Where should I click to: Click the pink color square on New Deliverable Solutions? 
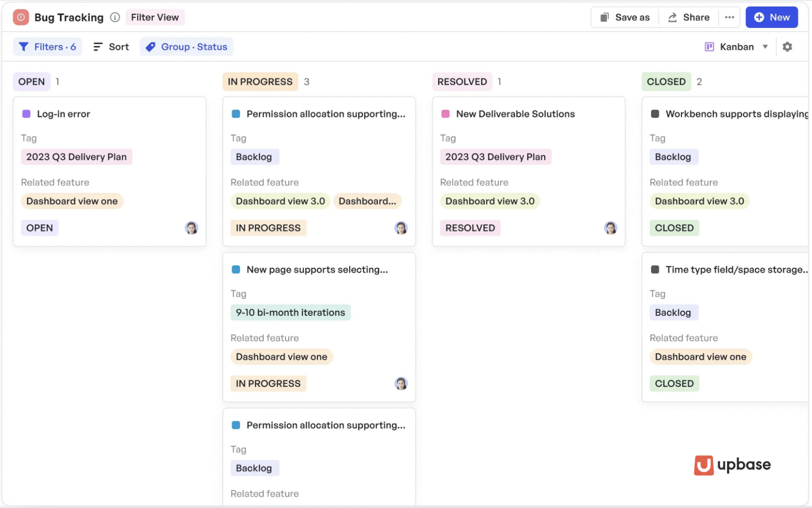[x=445, y=114]
